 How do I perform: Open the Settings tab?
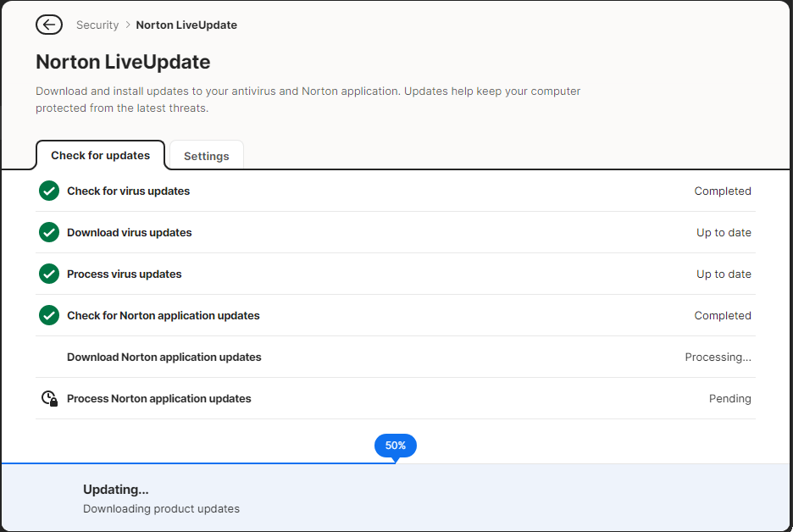[x=207, y=156]
